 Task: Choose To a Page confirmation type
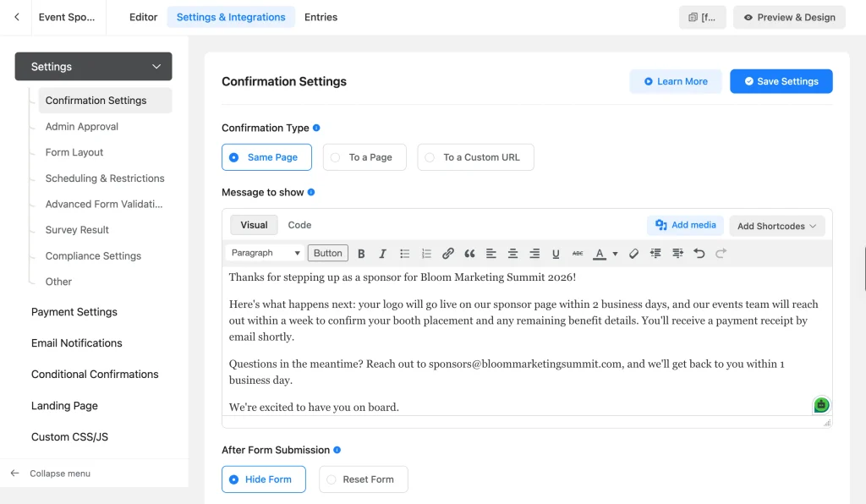[364, 157]
